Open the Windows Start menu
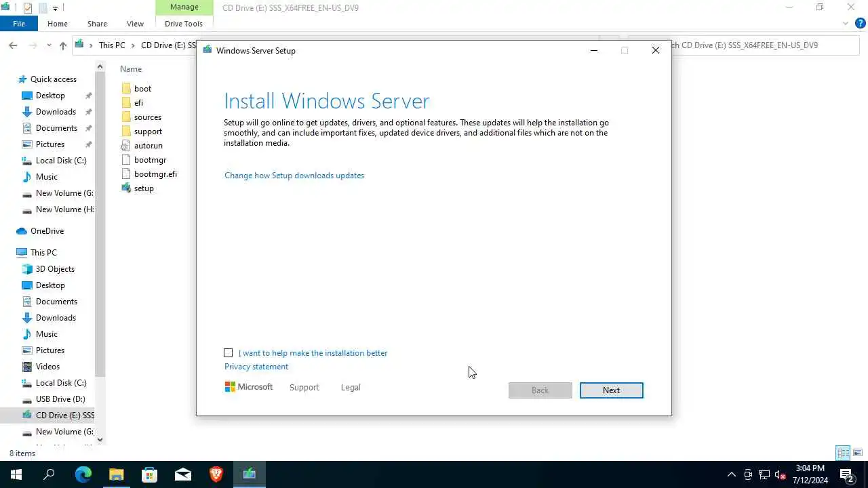This screenshot has width=868, height=488. point(16,474)
